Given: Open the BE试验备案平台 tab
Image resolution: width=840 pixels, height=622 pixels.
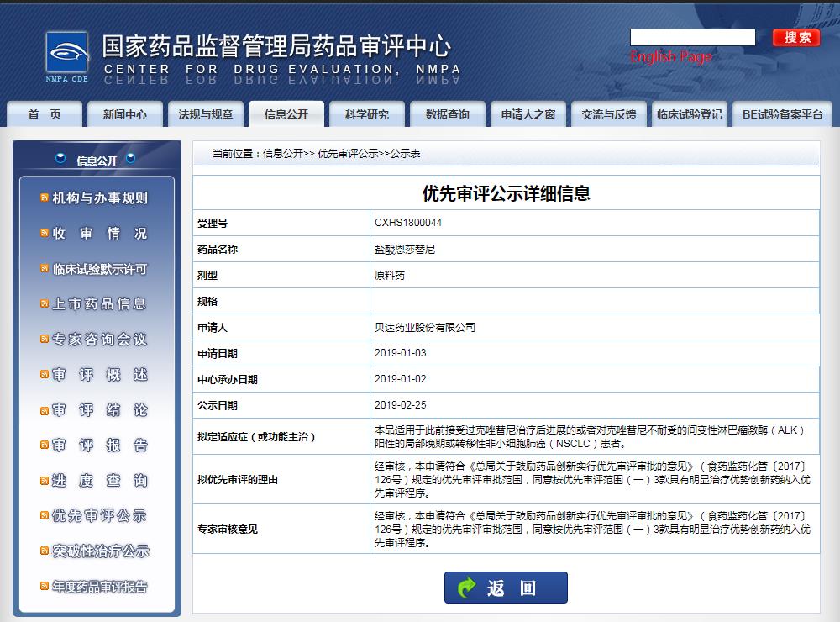Looking at the screenshot, I should (782, 115).
